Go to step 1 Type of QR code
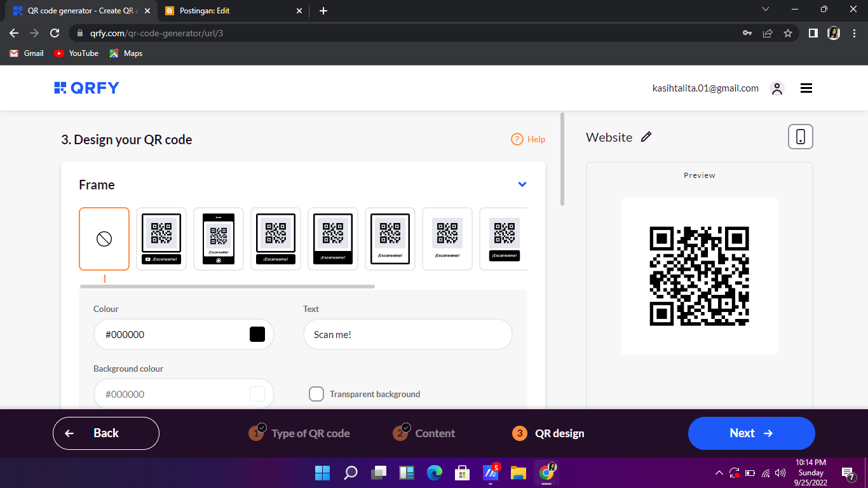The height and width of the screenshot is (488, 868). coord(299,433)
